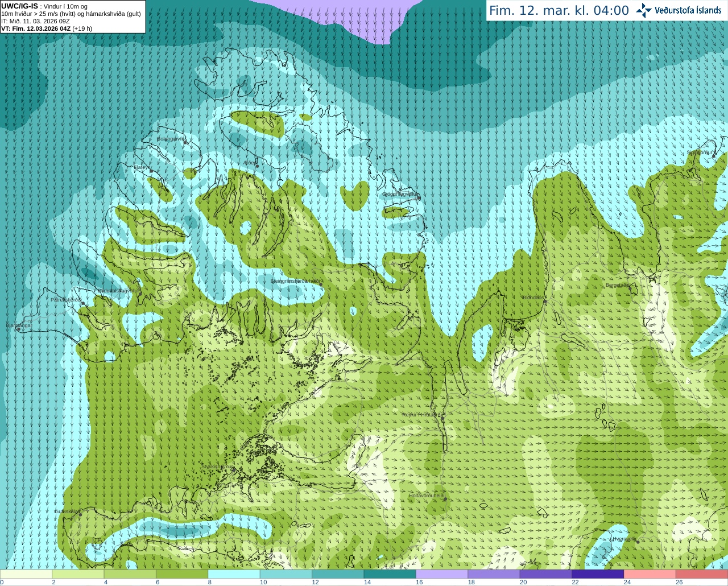Click the Hveravellir station label
728x586 pixels.
[625, 539]
